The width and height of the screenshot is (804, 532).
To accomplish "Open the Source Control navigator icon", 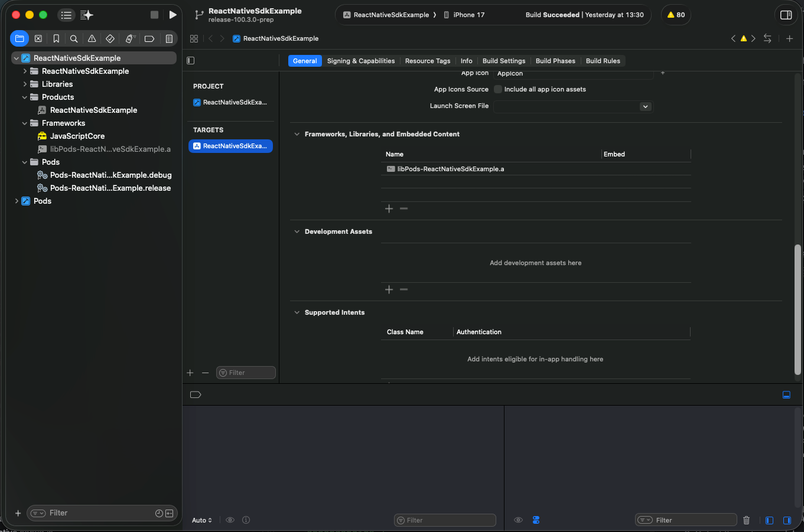I will 38,38.
